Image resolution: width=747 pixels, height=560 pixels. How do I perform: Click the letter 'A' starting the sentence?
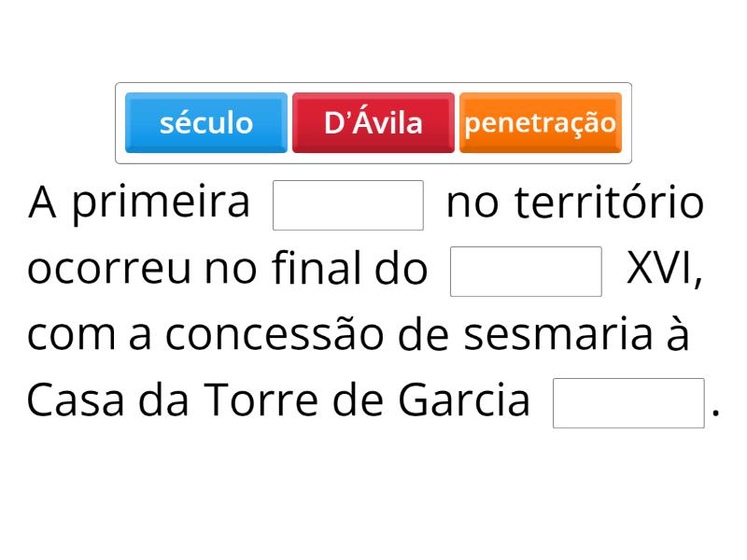44,203
